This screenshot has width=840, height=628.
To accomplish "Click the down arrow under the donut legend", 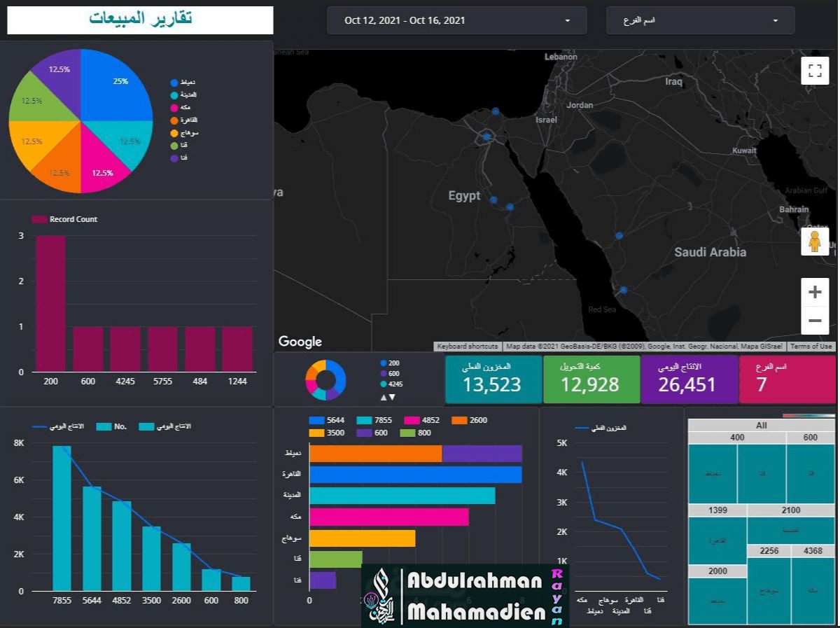I will (391, 398).
